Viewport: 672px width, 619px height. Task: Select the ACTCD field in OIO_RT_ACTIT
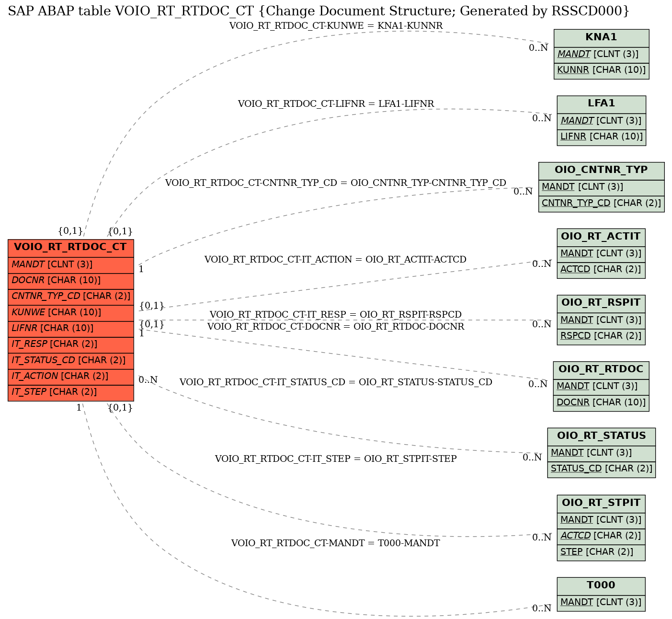[601, 270]
